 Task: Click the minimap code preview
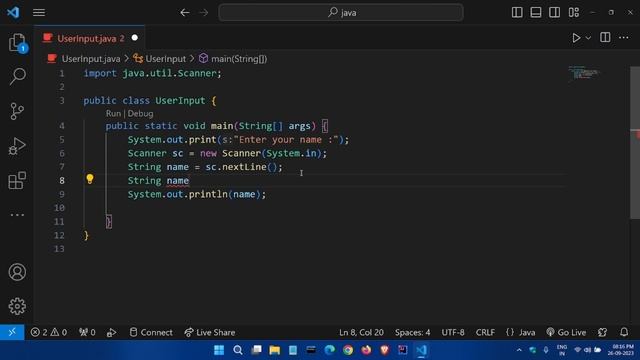tap(584, 73)
